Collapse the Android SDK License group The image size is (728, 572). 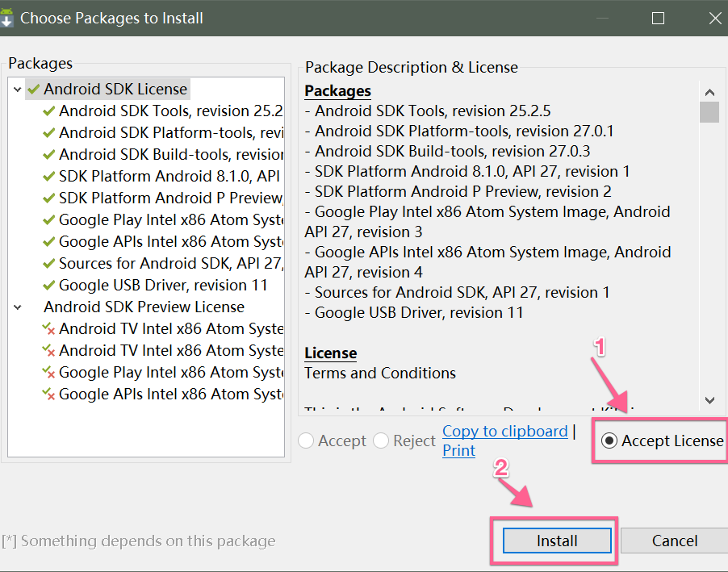[x=18, y=89]
